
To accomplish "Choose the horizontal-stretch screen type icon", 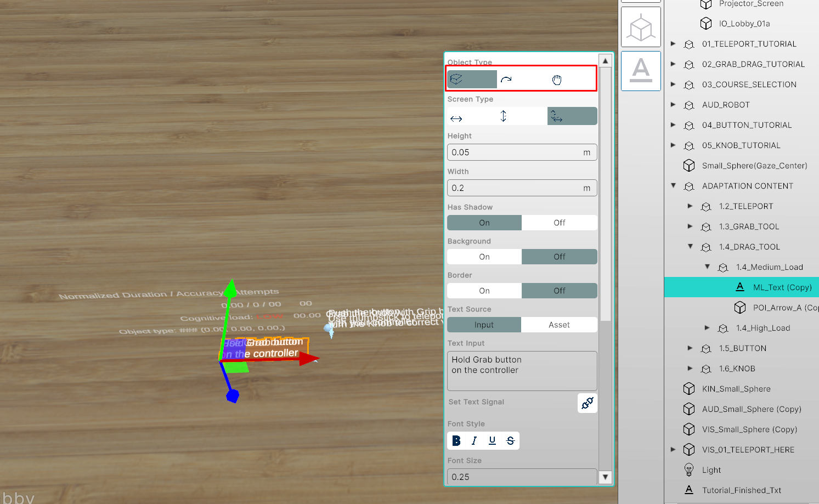I will pos(456,118).
